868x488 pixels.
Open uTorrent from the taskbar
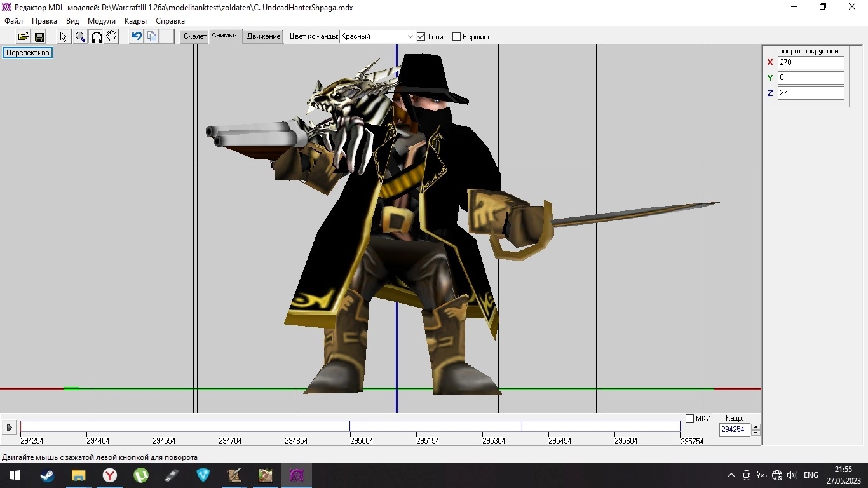[140, 475]
